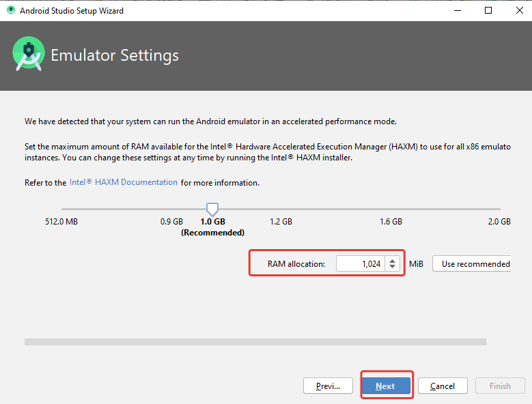Screen dimensions: 532x404
Task: Open the Intel HAXM Documentation link
Action: pos(124,183)
